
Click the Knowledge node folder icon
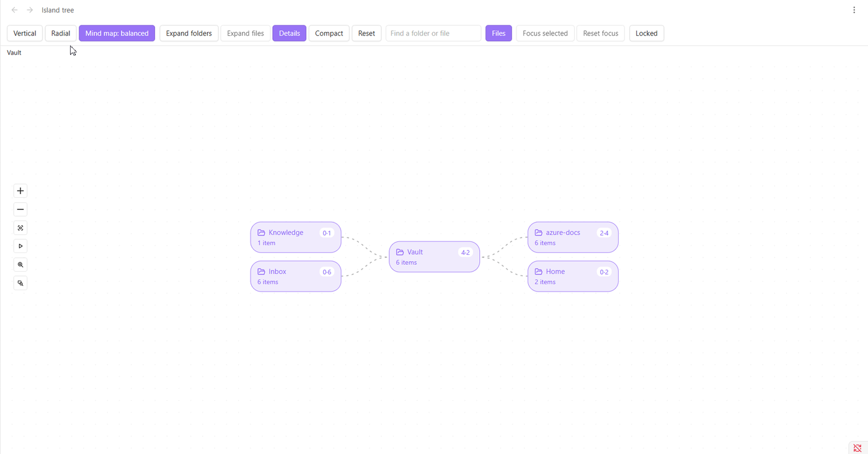(x=262, y=233)
